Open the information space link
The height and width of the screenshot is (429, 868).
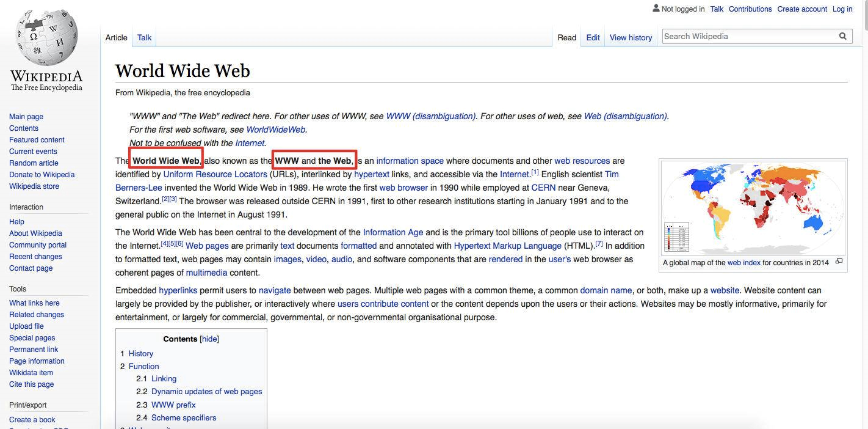click(410, 161)
